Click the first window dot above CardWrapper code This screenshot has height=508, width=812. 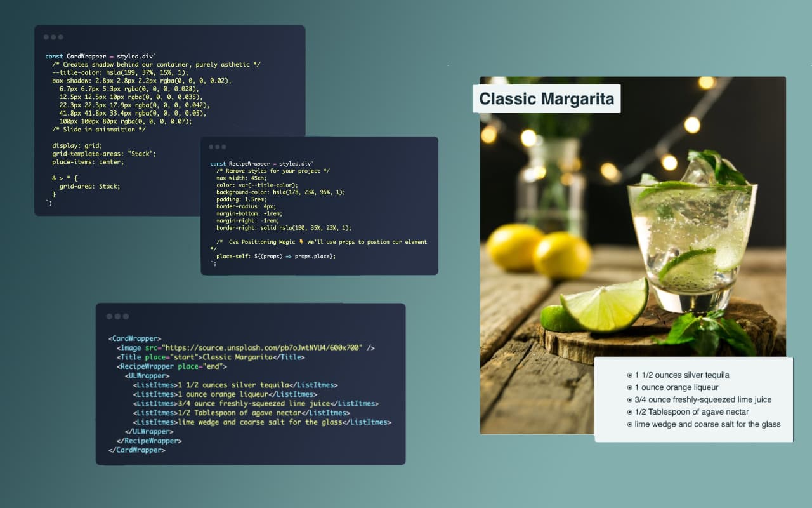click(46, 37)
